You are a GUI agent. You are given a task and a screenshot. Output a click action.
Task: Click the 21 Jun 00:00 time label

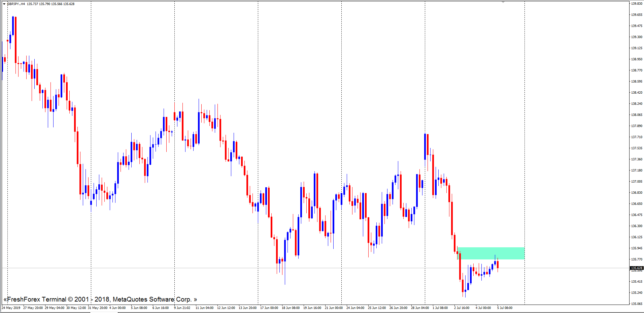coord(334,308)
